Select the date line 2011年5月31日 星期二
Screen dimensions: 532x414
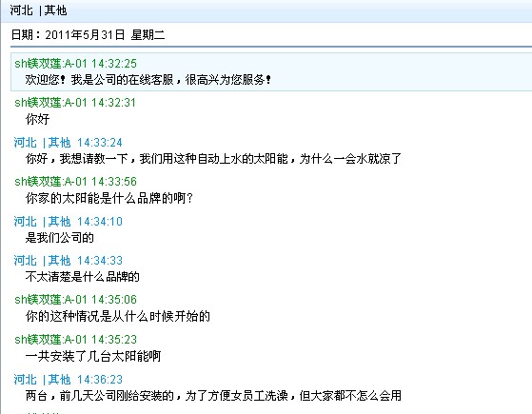tap(88, 34)
